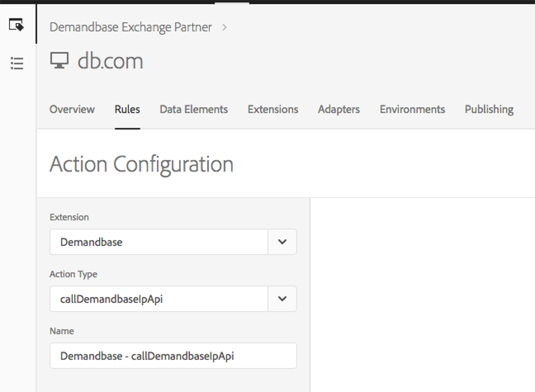Screen dimensions: 535x392
Task: Expand the Action Type dropdown arrow
Action: coord(282,299)
